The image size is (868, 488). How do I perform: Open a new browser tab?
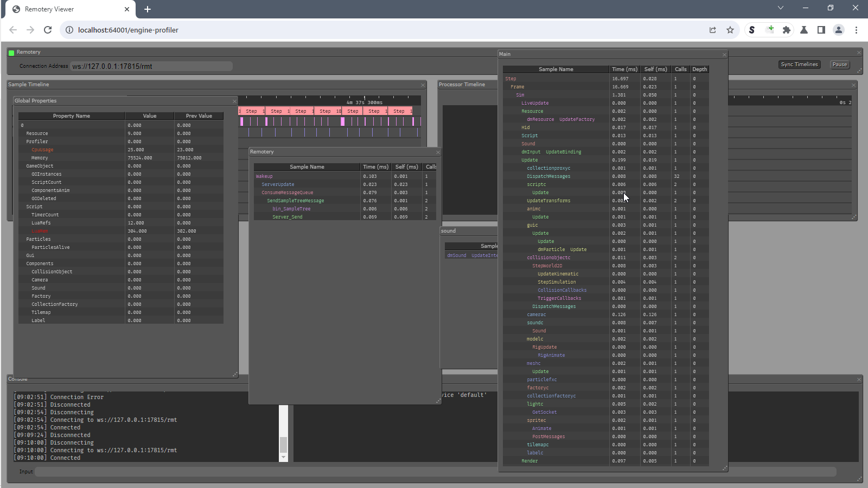(148, 9)
